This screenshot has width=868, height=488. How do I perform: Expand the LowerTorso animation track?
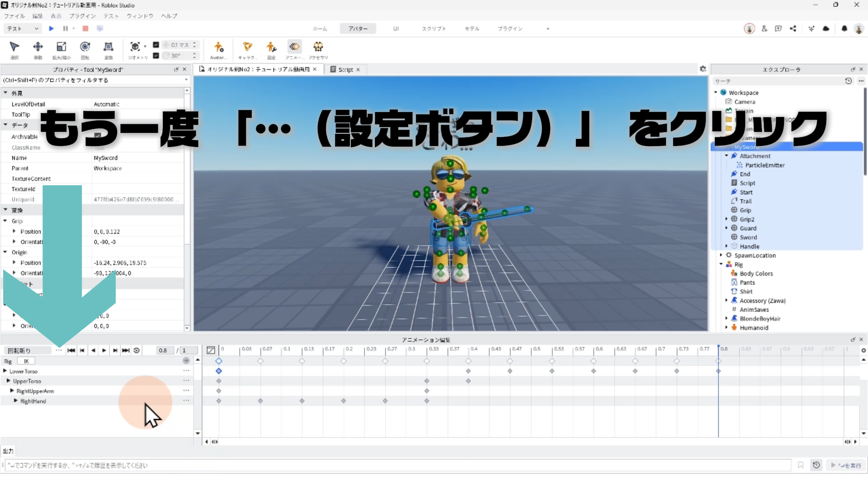5,371
